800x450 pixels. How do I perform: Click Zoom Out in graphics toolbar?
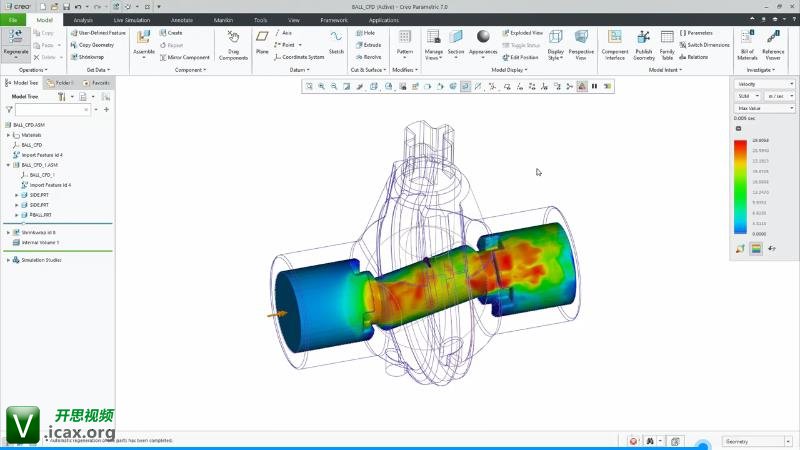click(334, 86)
